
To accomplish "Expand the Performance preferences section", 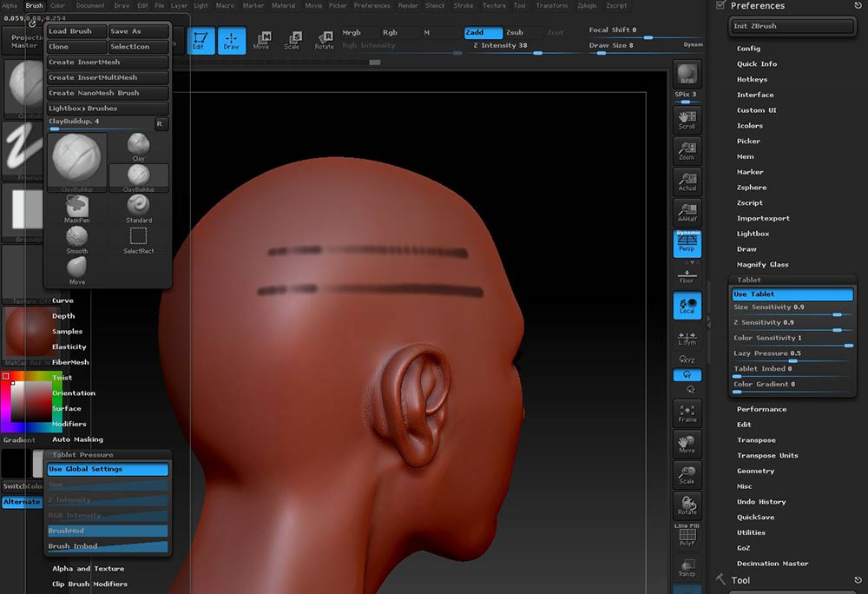I will [761, 409].
